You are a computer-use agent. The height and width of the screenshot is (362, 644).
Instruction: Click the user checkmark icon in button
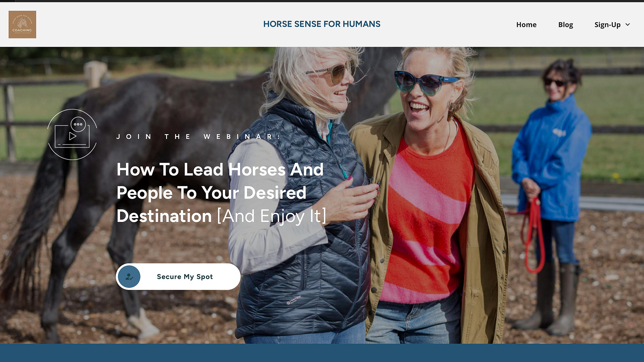tap(129, 277)
